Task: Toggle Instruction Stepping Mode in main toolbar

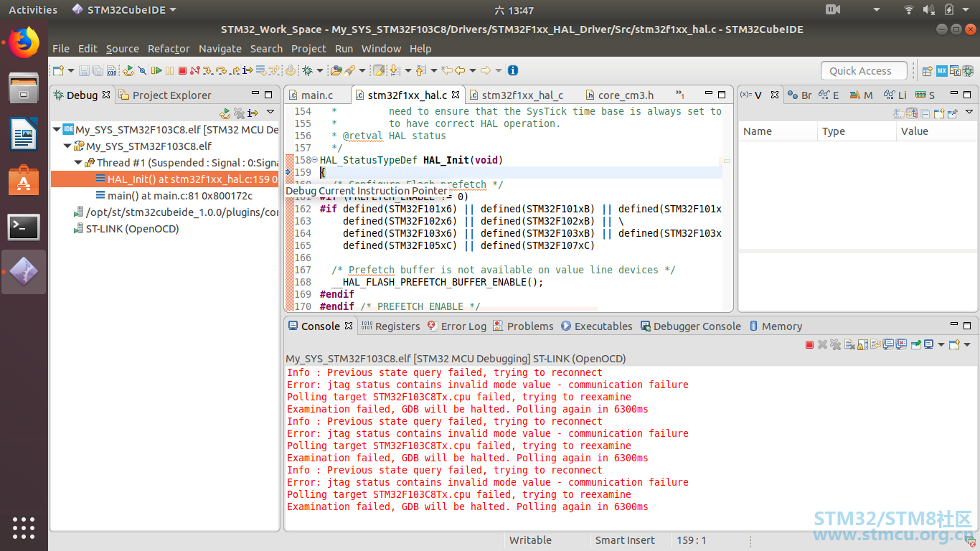Action: [x=248, y=70]
